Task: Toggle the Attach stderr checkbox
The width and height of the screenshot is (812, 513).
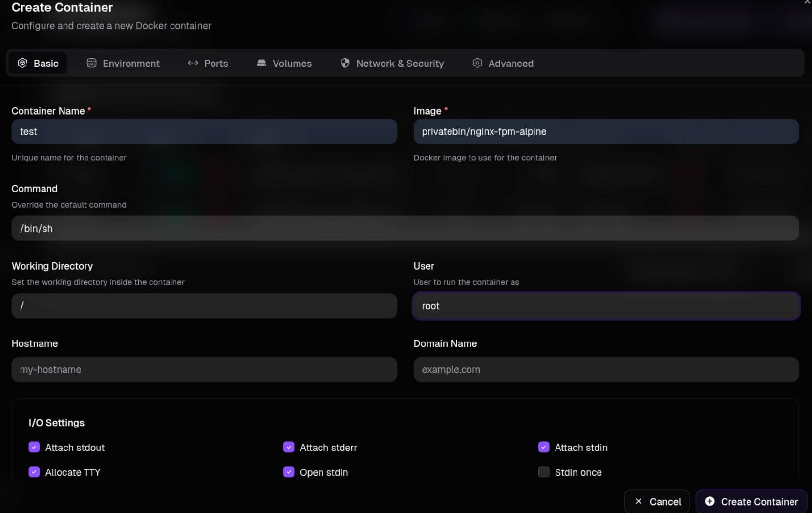Action: (x=289, y=447)
